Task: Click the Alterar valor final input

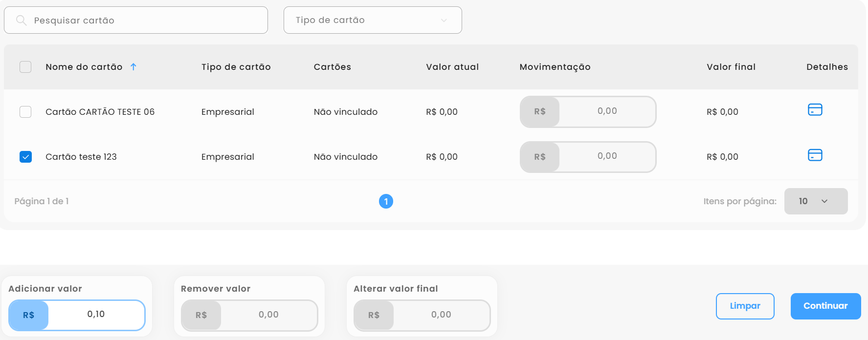Action: pos(441,315)
